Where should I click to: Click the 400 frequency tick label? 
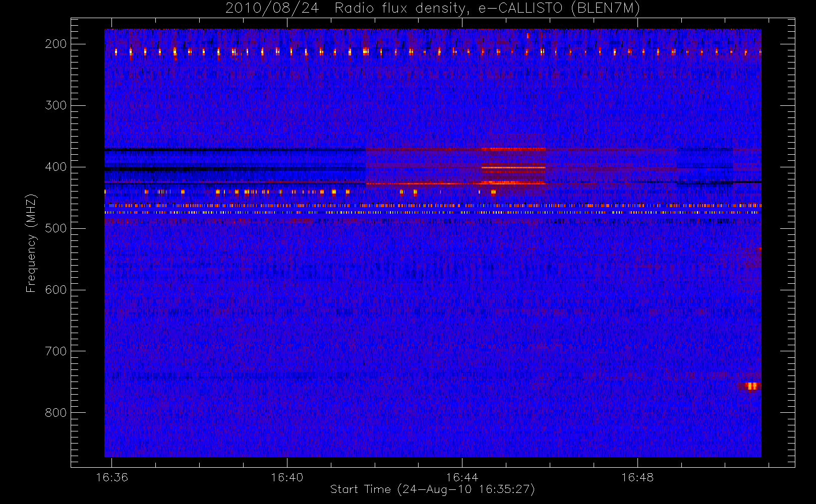pyautogui.click(x=55, y=167)
